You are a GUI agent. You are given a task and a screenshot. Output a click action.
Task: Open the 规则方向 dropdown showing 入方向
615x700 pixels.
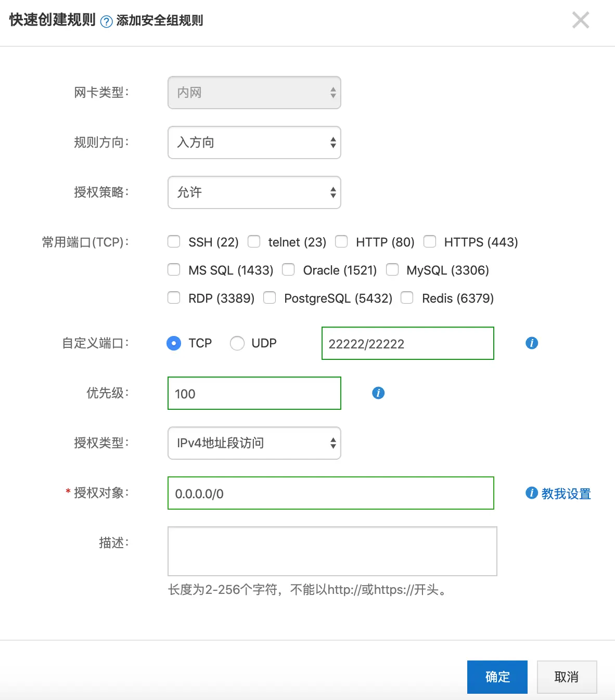[254, 142]
